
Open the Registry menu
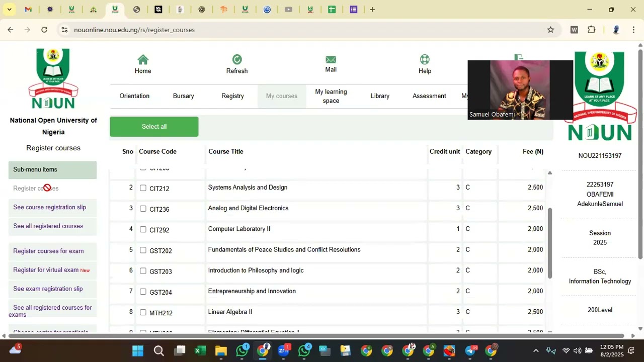[232, 96]
